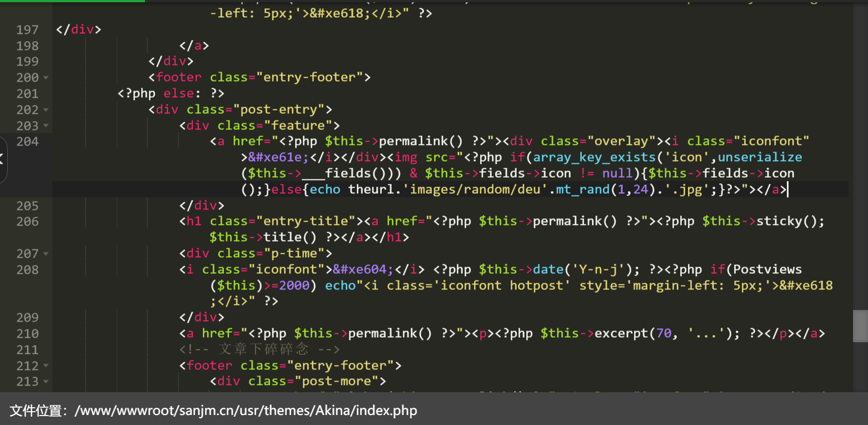Viewport: 868px width, 425px height.
Task: Fold the entry-footer at line 212
Action: pos(46,366)
